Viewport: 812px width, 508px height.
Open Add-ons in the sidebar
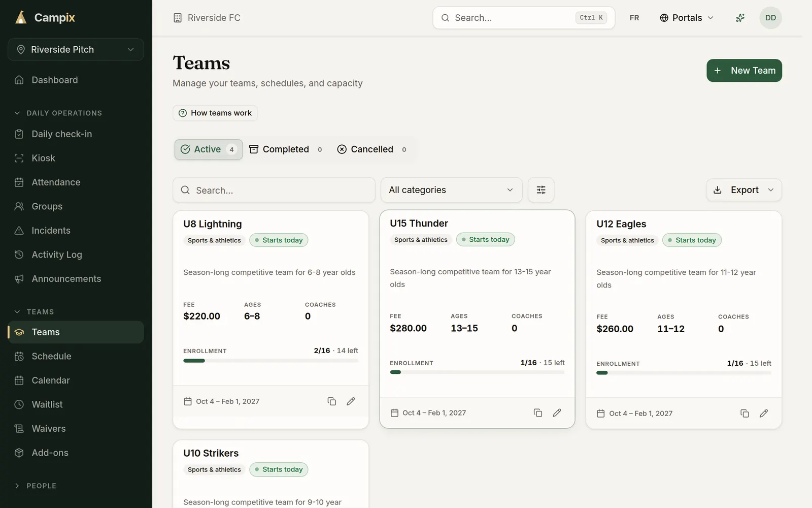[x=76, y=453]
